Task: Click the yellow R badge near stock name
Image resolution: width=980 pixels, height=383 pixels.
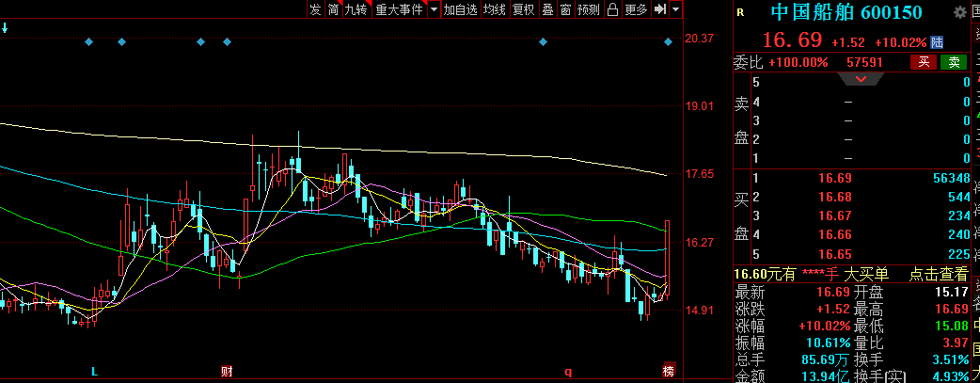Action: coord(741,12)
